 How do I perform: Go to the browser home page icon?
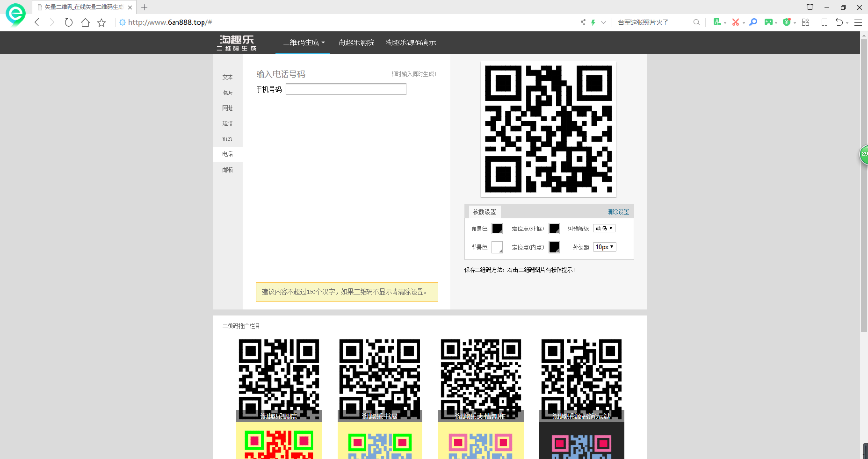[x=85, y=23]
